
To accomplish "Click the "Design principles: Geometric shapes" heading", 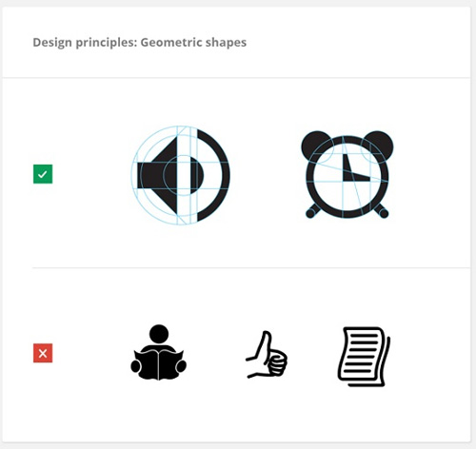I will click(140, 42).
